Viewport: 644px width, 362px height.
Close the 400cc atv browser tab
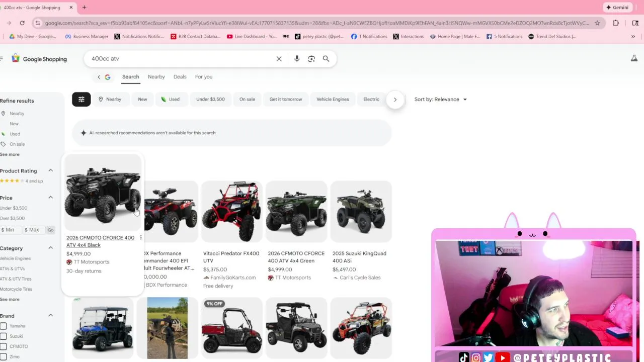(71, 7)
